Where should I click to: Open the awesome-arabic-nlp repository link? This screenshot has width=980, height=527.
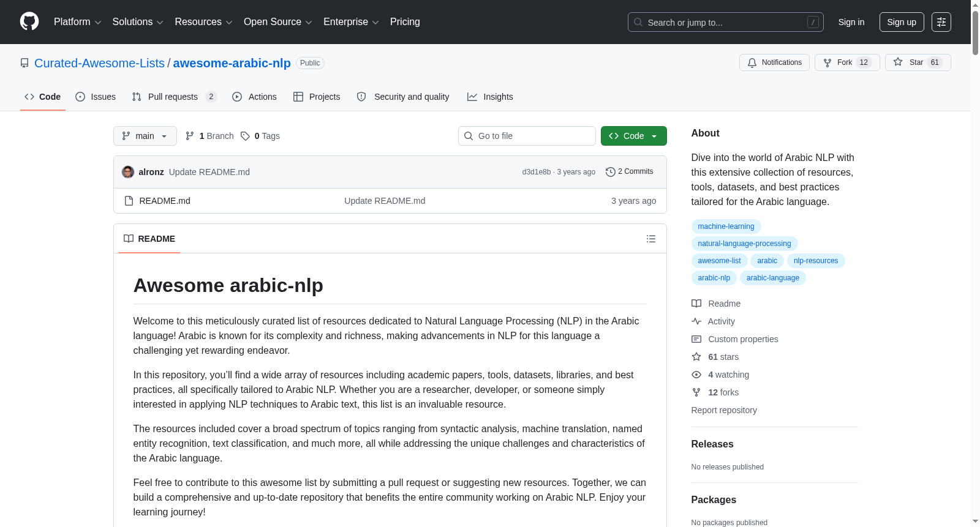click(x=232, y=63)
